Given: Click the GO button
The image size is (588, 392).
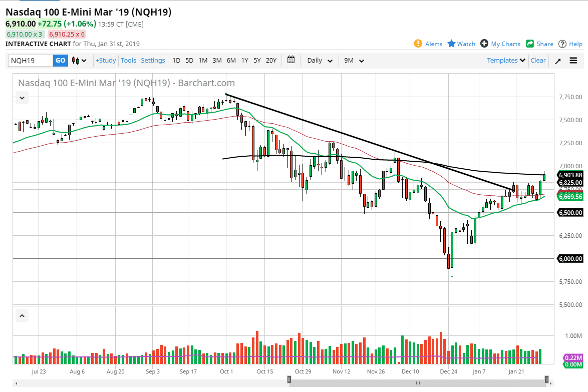Looking at the screenshot, I should 60,60.
